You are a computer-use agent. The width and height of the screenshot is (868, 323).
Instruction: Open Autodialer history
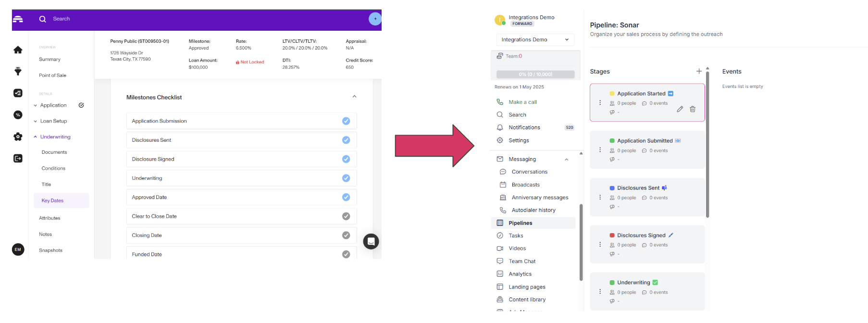pyautogui.click(x=533, y=210)
